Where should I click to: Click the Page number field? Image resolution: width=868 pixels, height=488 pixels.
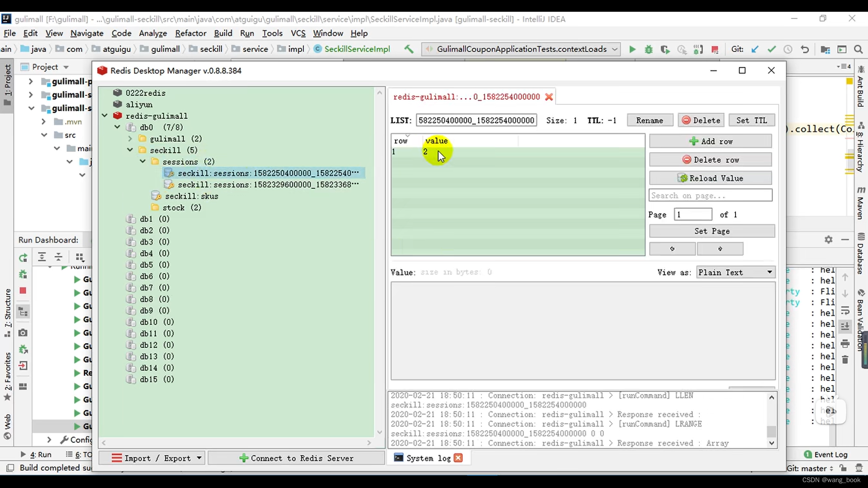(x=693, y=214)
